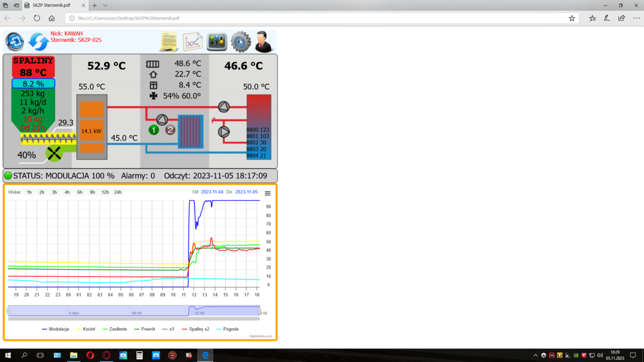The image size is (644, 362).
Task: Click the green blower fan icon
Action: 54,154
